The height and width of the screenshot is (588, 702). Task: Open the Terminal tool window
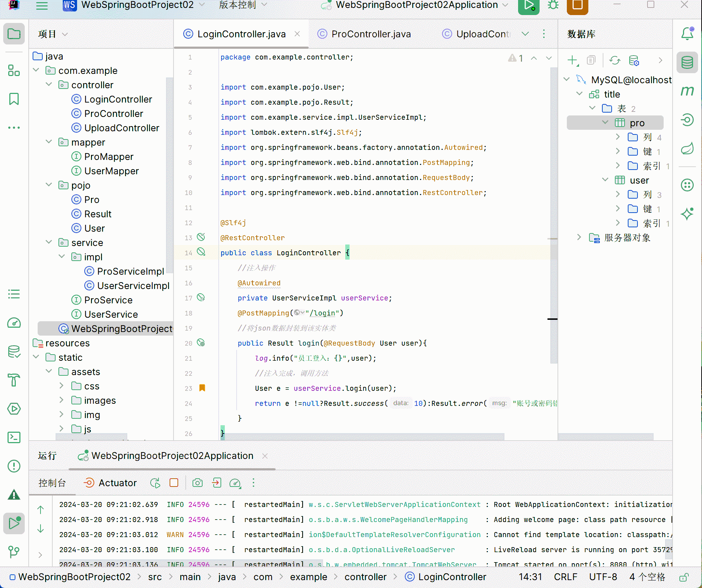(14, 437)
